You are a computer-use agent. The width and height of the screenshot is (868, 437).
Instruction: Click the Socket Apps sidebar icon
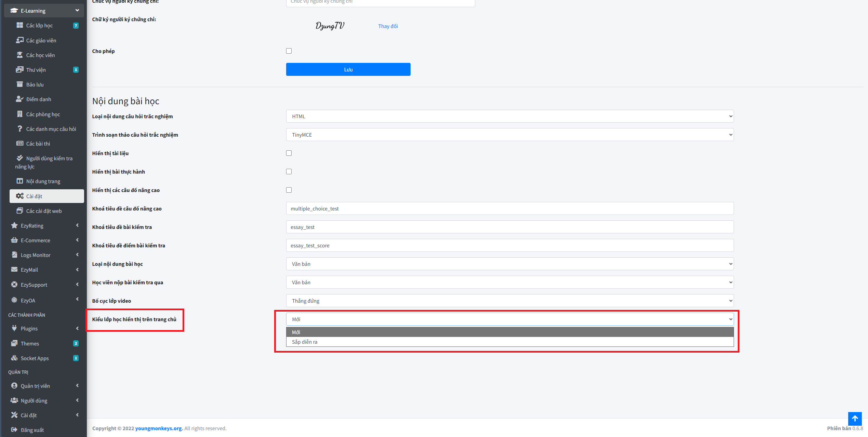[x=14, y=358]
